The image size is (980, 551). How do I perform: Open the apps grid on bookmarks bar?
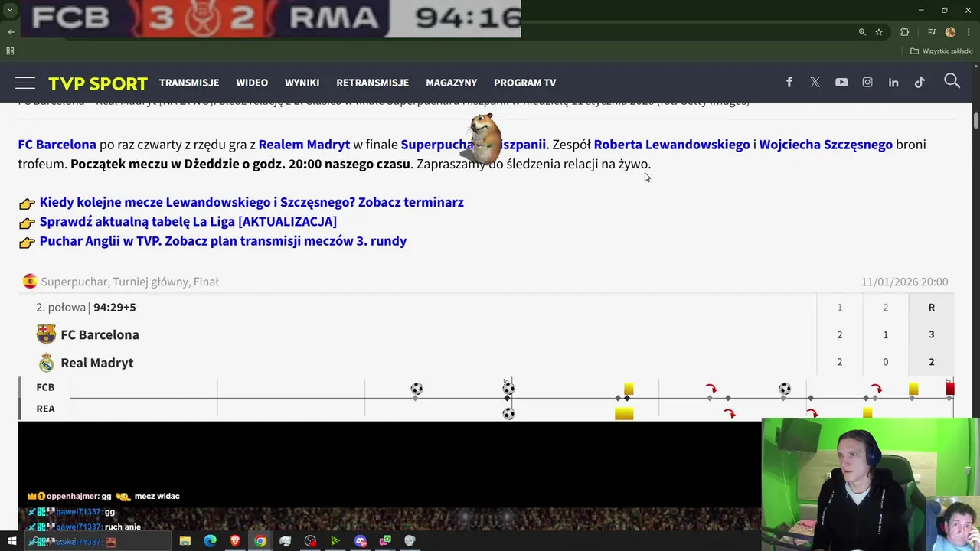(10, 51)
